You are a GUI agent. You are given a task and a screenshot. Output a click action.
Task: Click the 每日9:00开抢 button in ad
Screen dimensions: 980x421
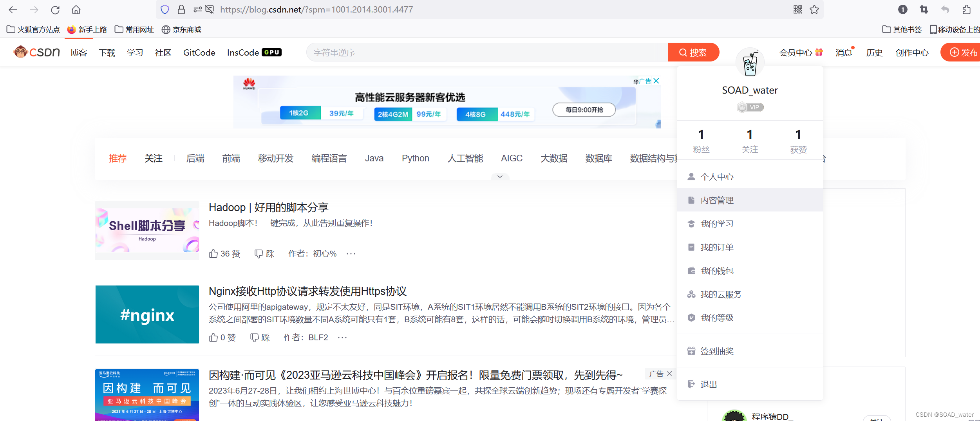[584, 110]
